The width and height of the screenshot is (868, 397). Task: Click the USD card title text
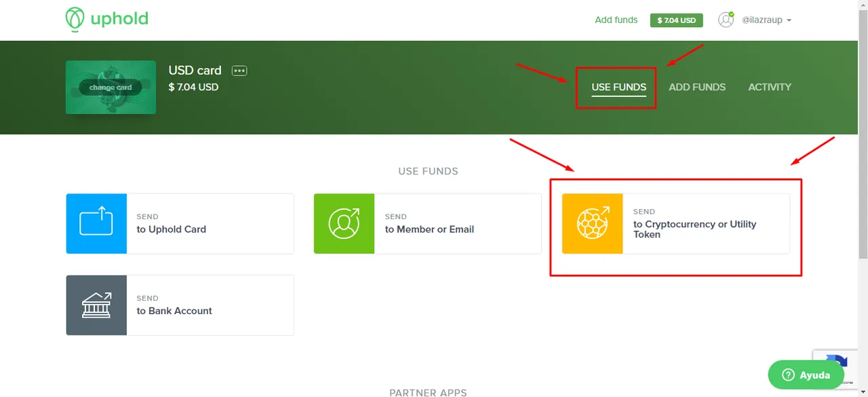195,71
